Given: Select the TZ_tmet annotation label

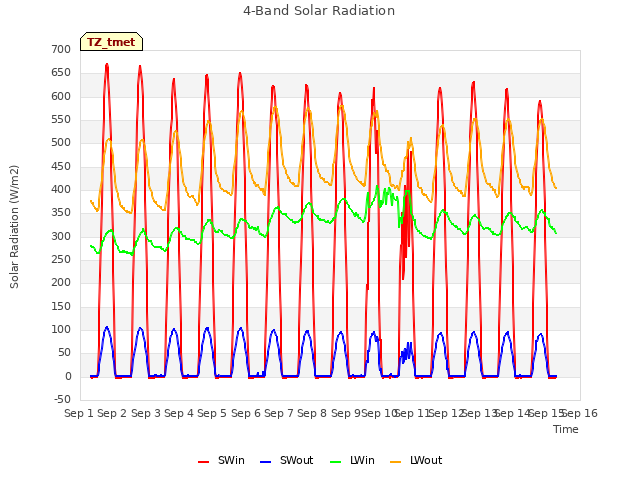Looking at the screenshot, I should click(111, 42).
